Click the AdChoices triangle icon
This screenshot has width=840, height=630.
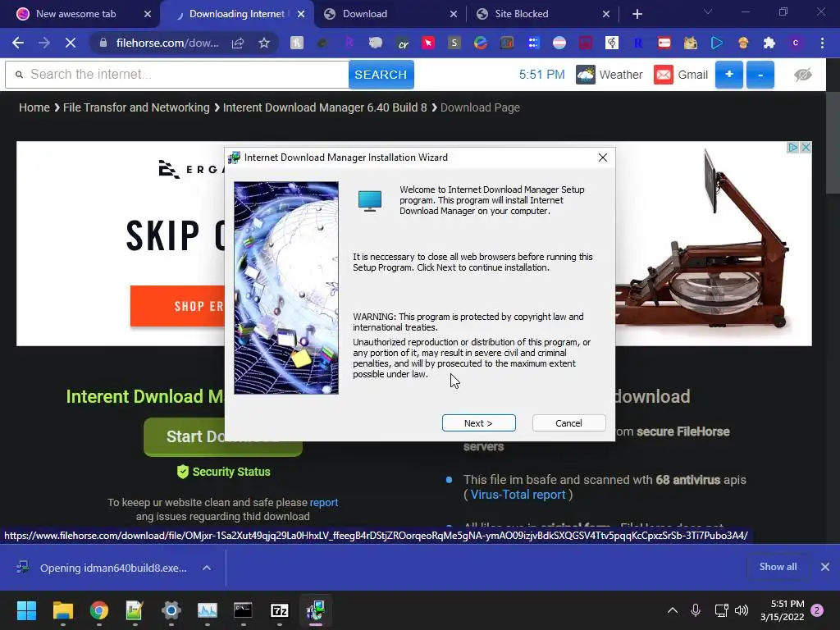[x=793, y=148]
